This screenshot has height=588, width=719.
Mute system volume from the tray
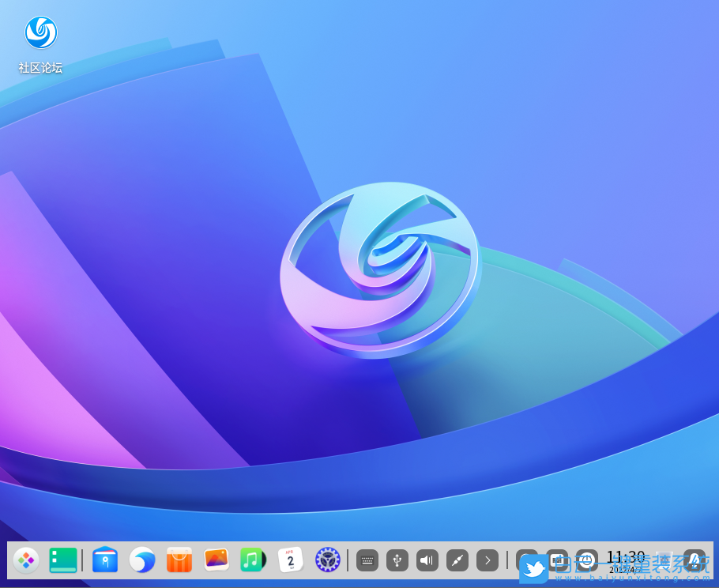(x=427, y=560)
